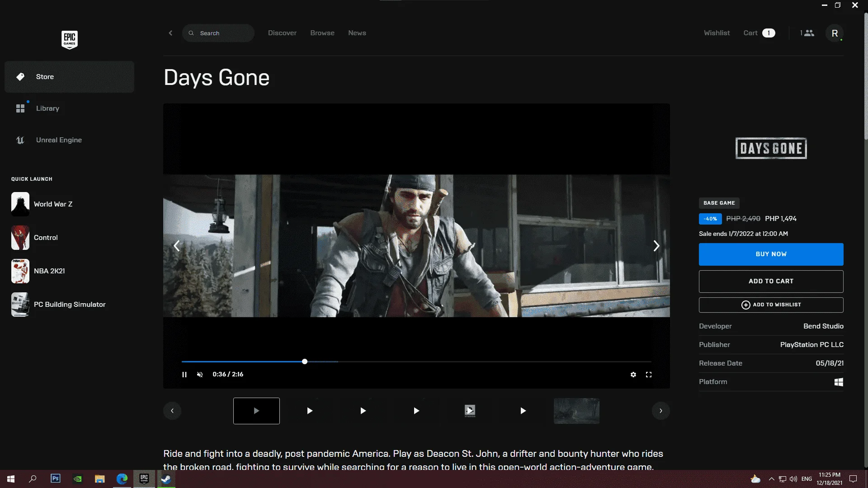This screenshot has height=488, width=868.
Task: Open Windows taskbar search
Action: 33,479
